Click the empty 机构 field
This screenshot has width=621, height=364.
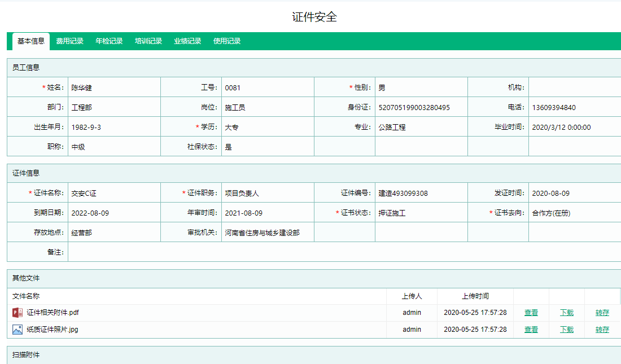[575, 87]
